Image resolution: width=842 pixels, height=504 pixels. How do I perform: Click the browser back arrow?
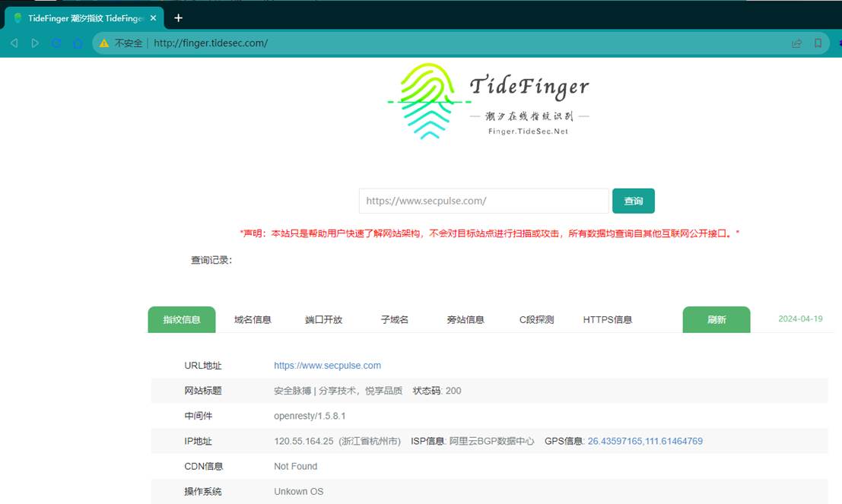[x=14, y=43]
